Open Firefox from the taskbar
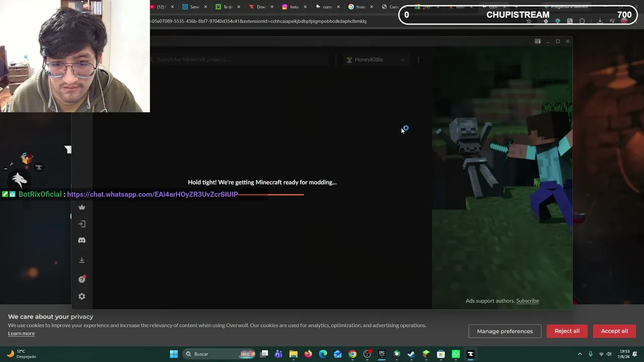644x362 pixels. click(x=308, y=354)
